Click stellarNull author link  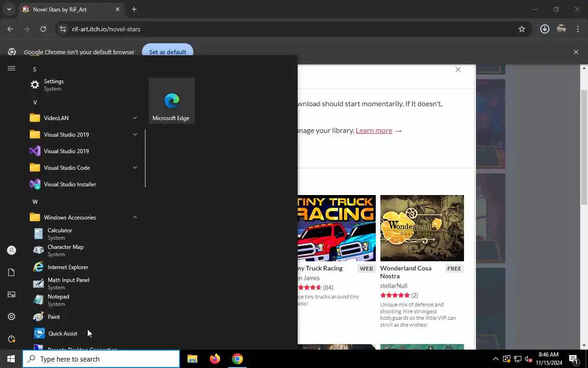coord(394,286)
